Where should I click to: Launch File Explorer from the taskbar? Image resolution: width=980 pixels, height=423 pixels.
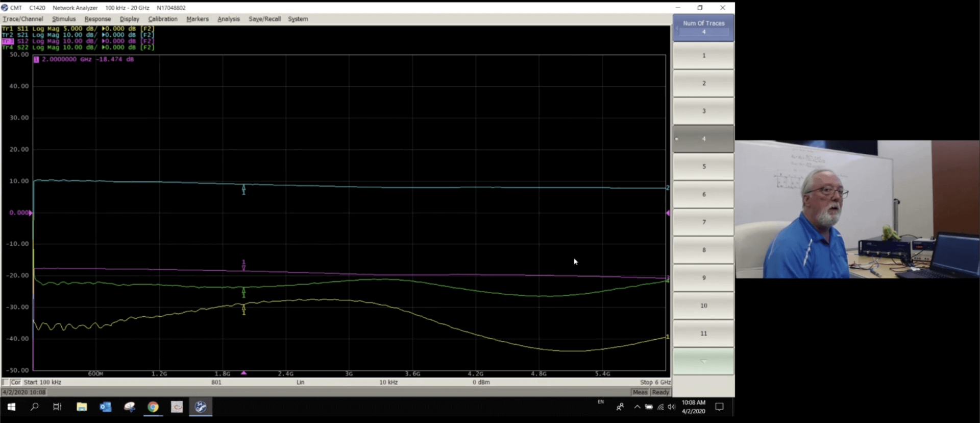tap(82, 407)
